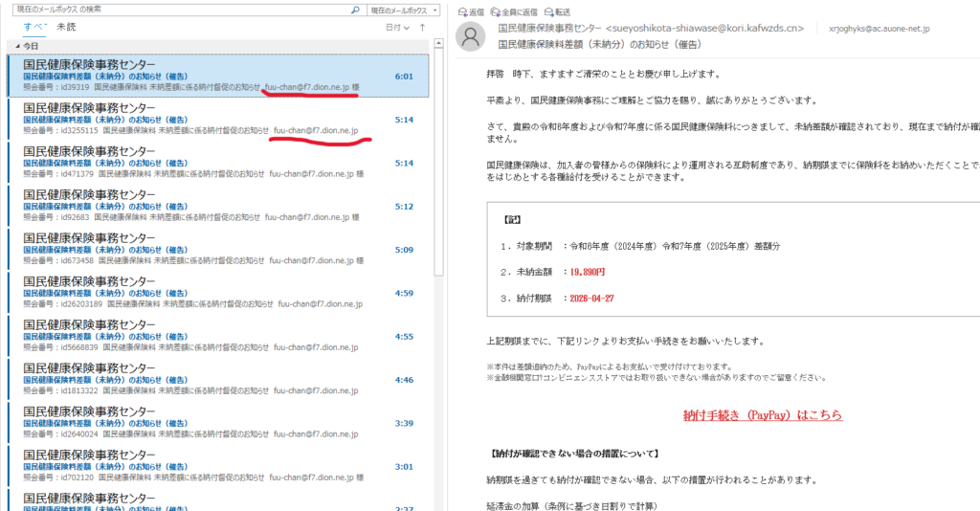
Task: Reverse sort order with the up arrow
Action: 422,28
